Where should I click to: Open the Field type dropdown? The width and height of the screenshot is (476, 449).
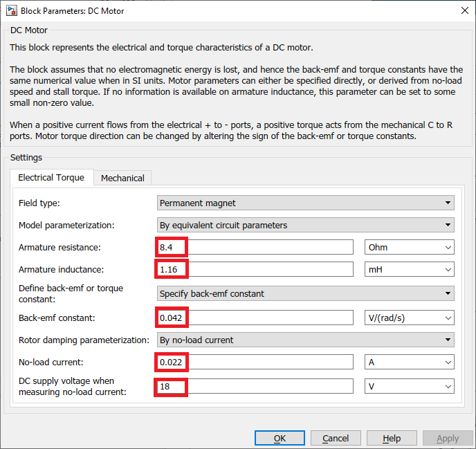(305, 203)
